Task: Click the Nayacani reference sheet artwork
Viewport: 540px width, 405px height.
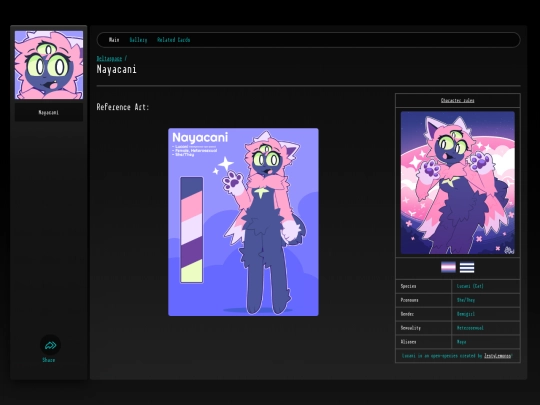Action: point(243,222)
